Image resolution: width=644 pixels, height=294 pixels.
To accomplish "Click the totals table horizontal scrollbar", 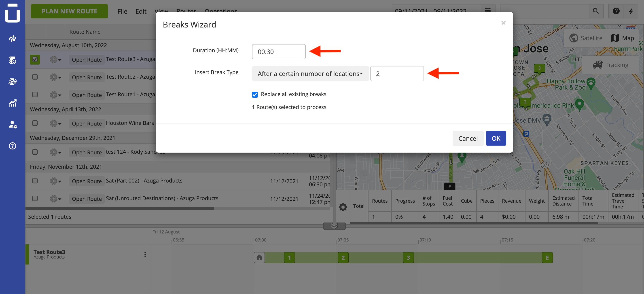I will (x=474, y=223).
